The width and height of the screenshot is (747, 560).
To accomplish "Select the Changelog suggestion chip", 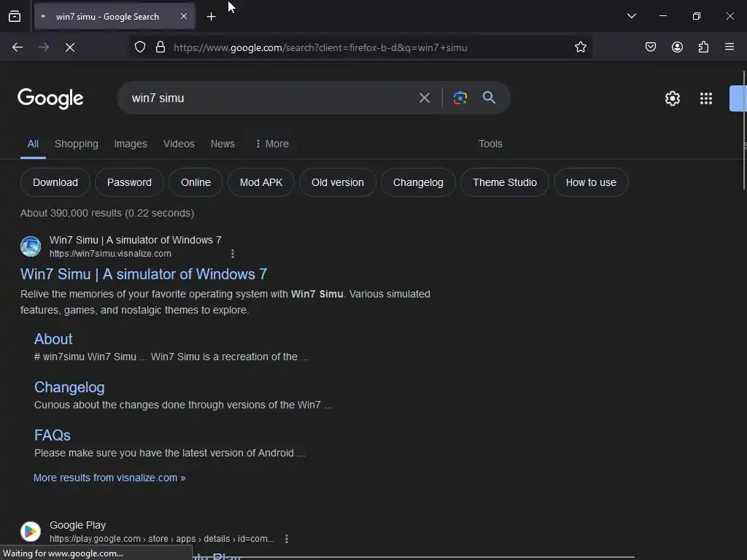I will point(418,182).
